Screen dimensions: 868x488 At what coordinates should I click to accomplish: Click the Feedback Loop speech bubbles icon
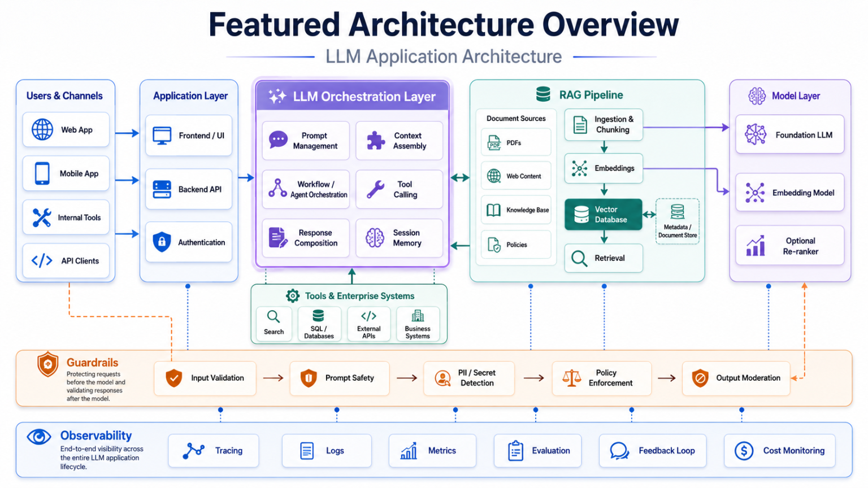(x=619, y=451)
